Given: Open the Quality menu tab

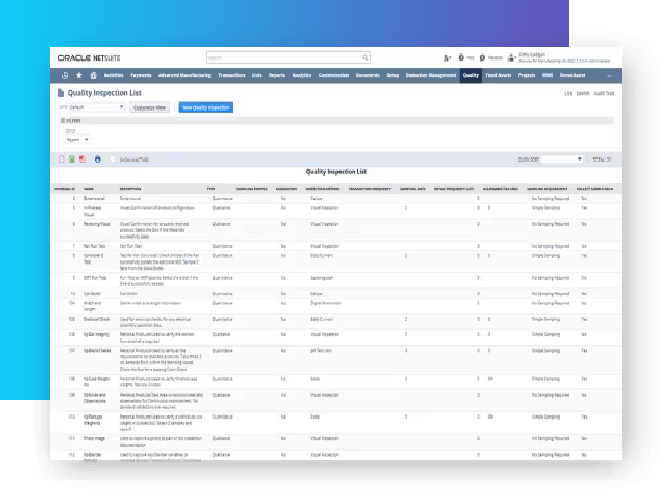Looking at the screenshot, I should [x=470, y=75].
